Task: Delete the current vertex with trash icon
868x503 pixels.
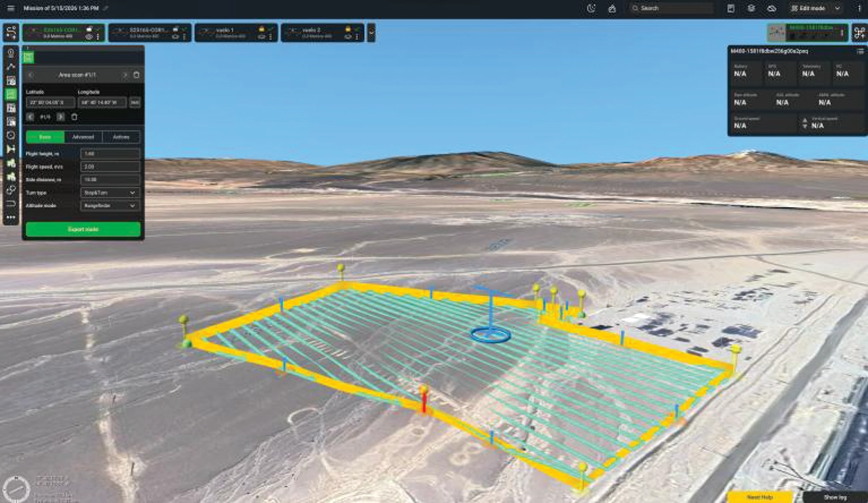Action: (74, 117)
